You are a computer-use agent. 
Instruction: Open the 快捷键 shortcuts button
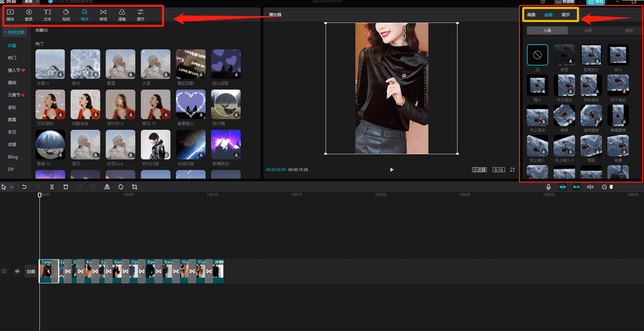(564, 2)
